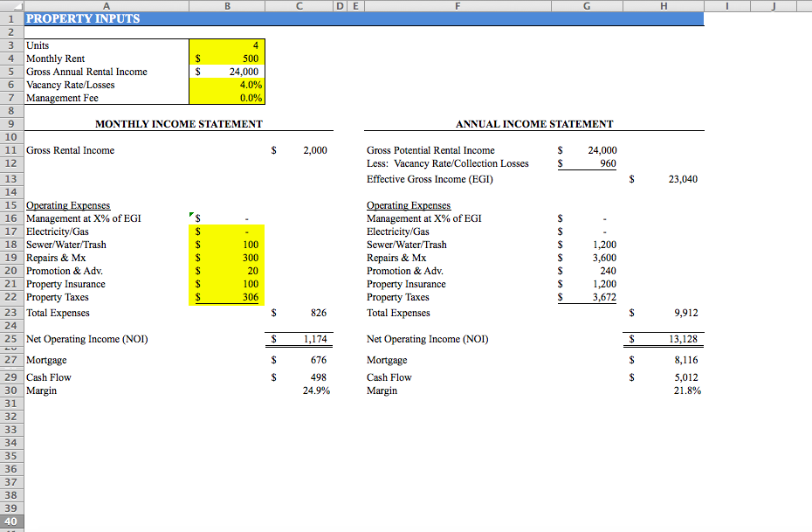This screenshot has height=532, width=812.
Task: Select the yellow Repairs & Mx cell showing 300
Action: point(227,258)
